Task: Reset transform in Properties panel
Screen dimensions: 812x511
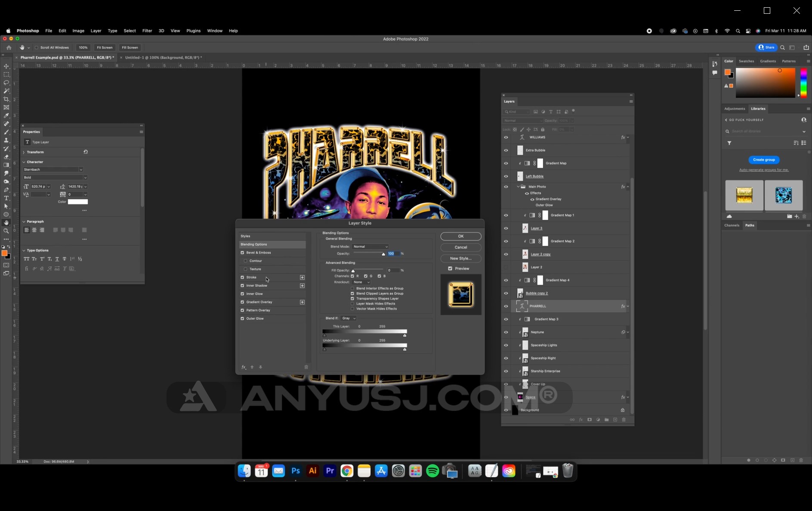Action: point(86,152)
